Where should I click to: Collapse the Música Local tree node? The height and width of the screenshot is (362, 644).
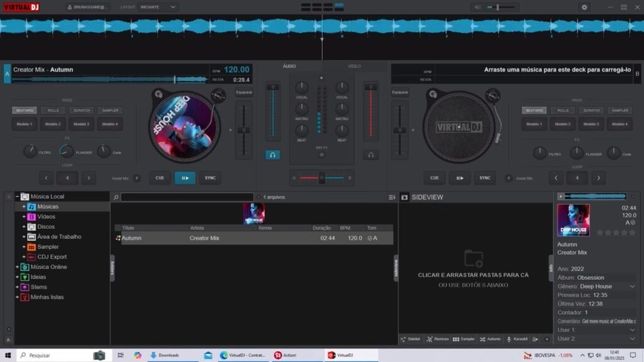(17, 197)
